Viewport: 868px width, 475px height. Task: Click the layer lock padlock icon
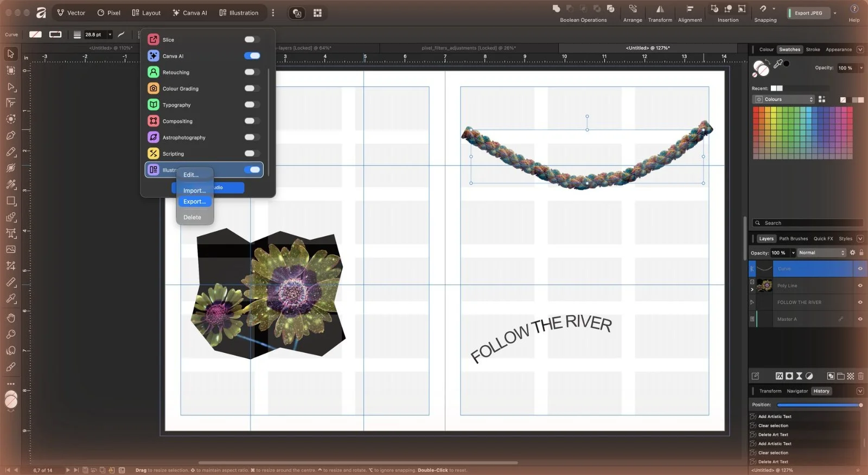[861, 252]
